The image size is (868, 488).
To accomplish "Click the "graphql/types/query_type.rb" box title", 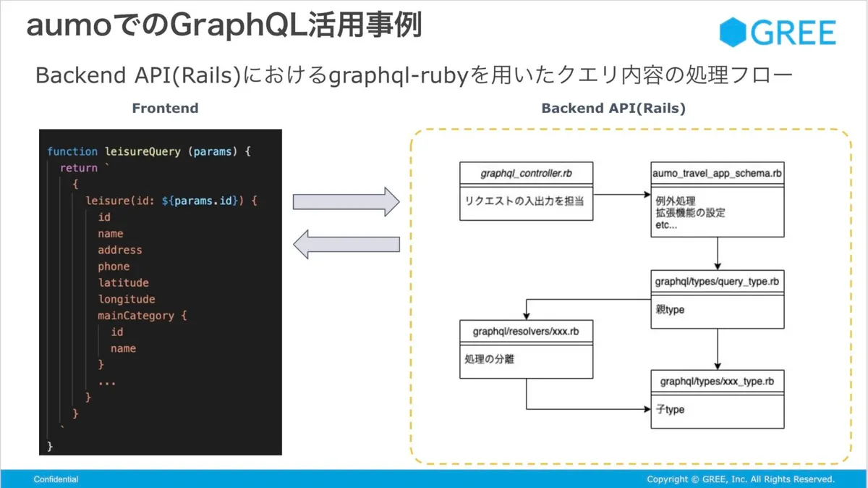I will (717, 281).
